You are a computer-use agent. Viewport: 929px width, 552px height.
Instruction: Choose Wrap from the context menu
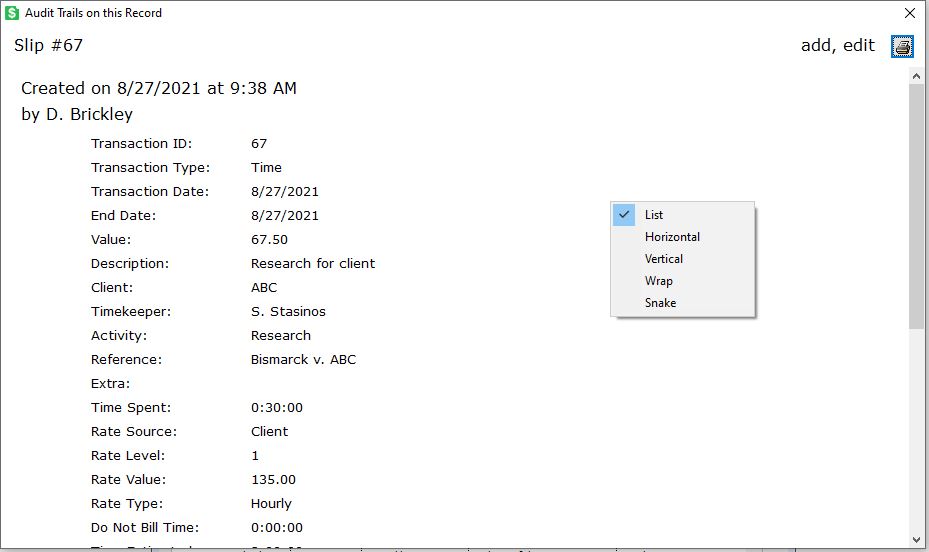(683, 281)
